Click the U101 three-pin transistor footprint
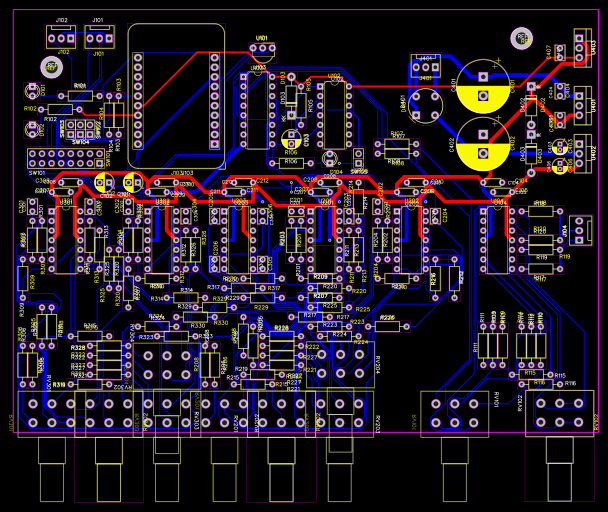Viewport: 608px width, 512px height. (263, 52)
